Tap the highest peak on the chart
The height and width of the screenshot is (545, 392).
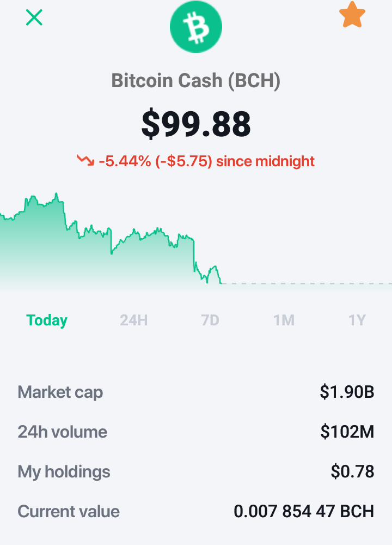(x=56, y=193)
